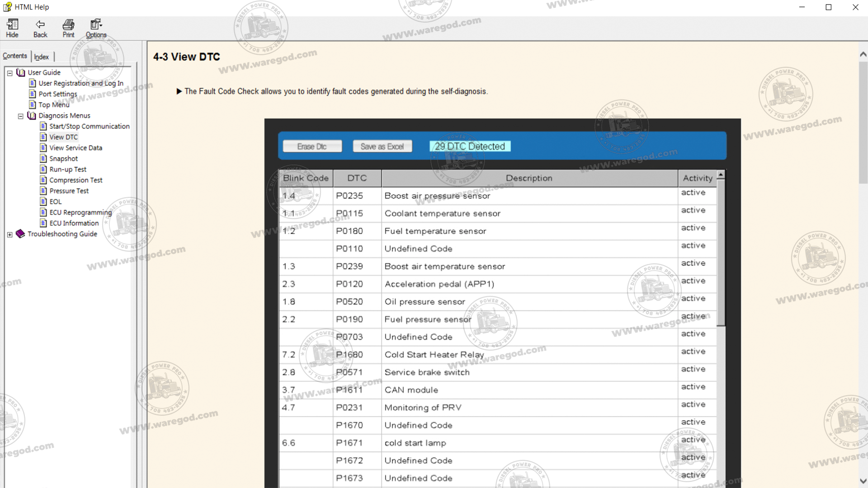The image size is (868, 488).
Task: Open the Port Settings topic
Action: click(x=57, y=94)
